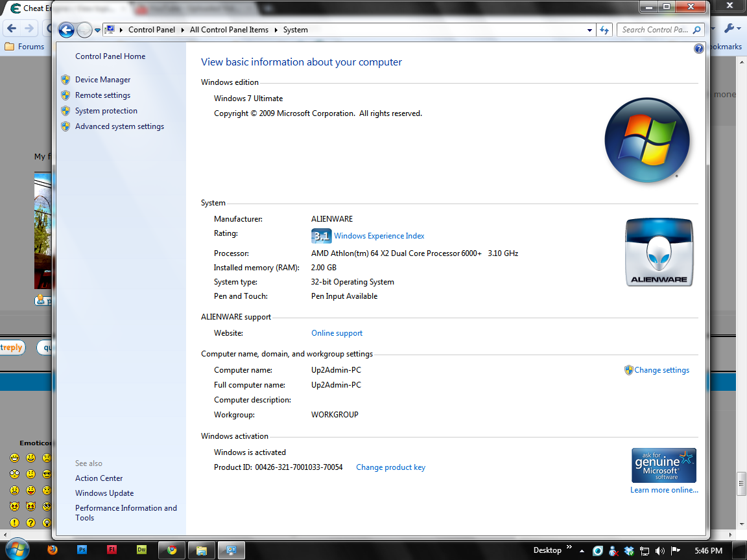This screenshot has height=560, width=747.
Task: Select All Control Panel Items in breadcrumb
Action: [x=229, y=30]
